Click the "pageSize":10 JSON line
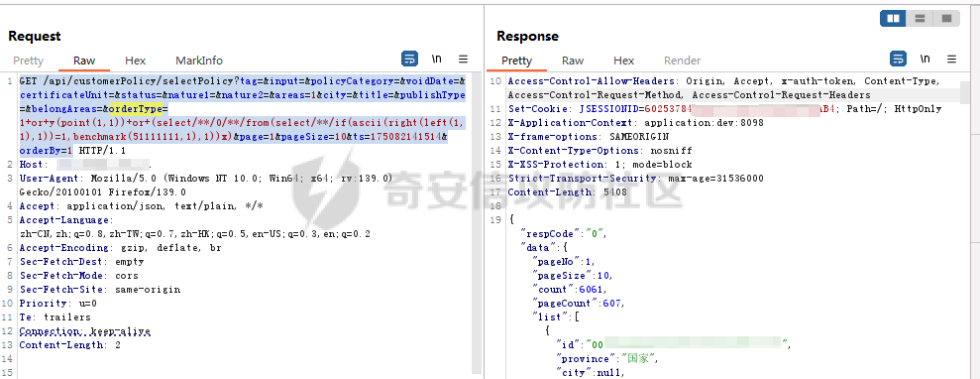 [572, 275]
